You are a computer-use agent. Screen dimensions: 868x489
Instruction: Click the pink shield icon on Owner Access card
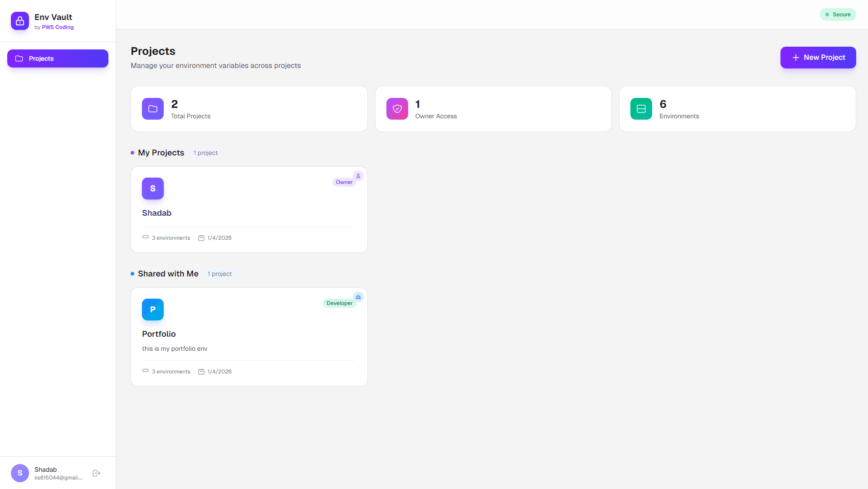(397, 109)
